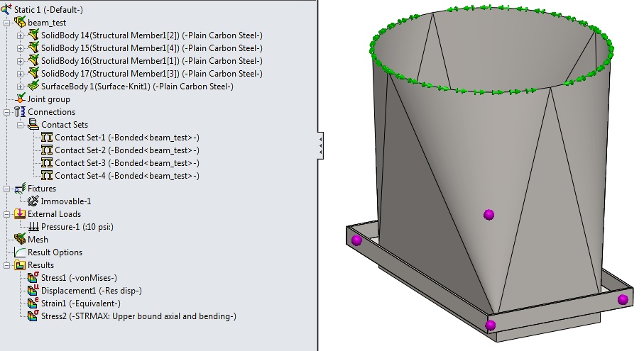
Task: Expand the SolidBody 16 node
Action: click(20, 61)
